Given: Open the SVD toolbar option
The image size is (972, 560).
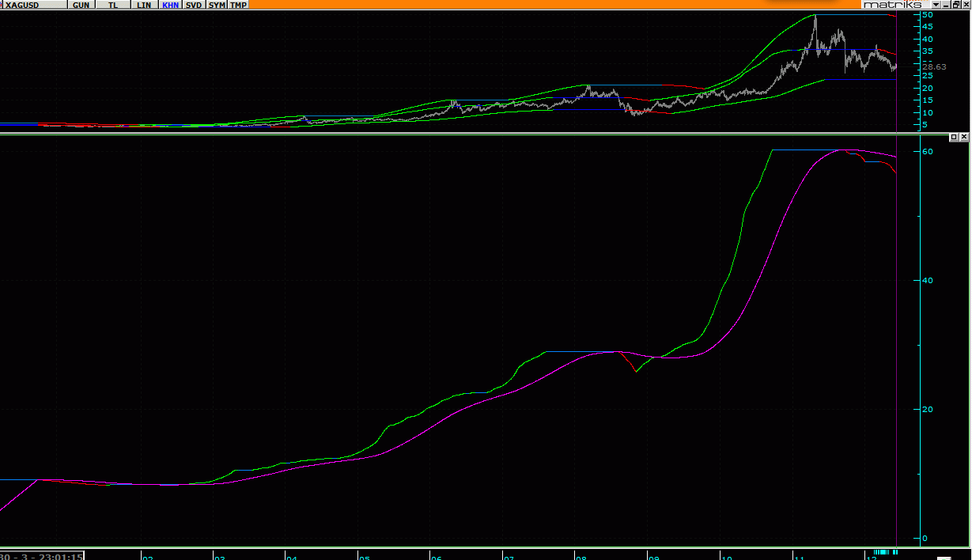Looking at the screenshot, I should pyautogui.click(x=194, y=5).
